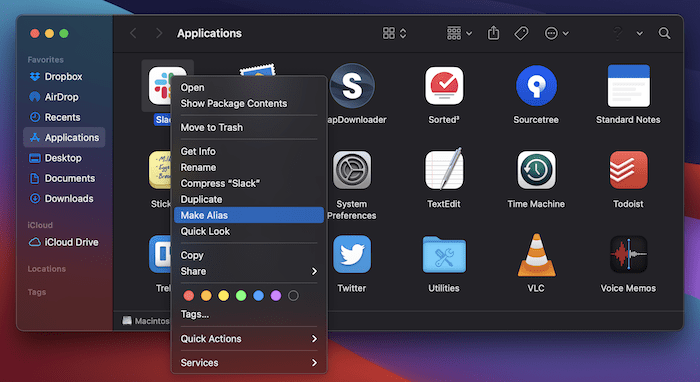Click the Tags toolbar icon
Screen dimensions: 700x382
[x=521, y=33]
